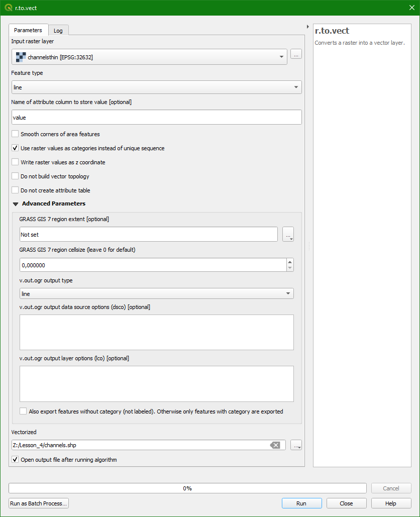Open the browse menu for Input raster layer
420x517 pixels.
click(296, 54)
